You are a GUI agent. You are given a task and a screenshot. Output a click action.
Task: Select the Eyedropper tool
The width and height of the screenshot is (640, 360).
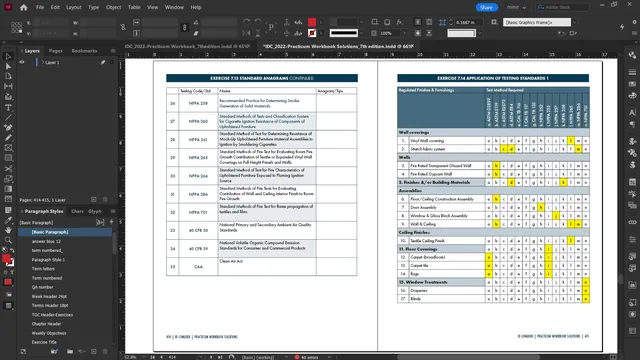tap(8, 220)
